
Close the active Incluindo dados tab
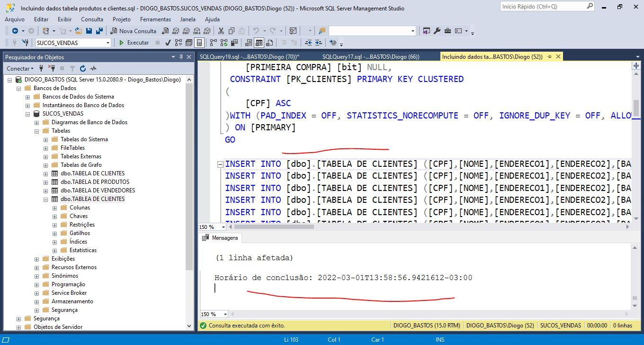[558, 56]
